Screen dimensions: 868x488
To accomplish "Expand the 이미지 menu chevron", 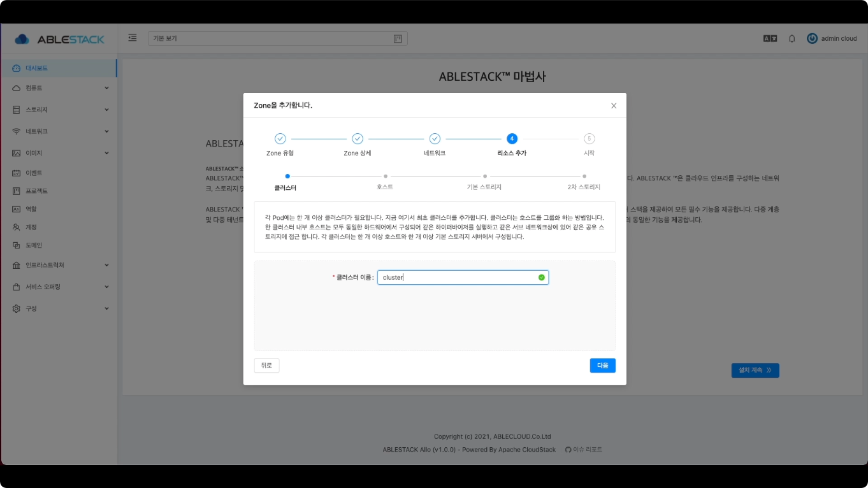I will (106, 153).
